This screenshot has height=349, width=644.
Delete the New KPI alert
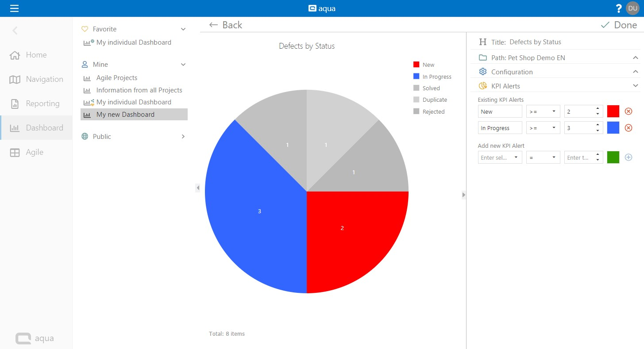pyautogui.click(x=628, y=111)
